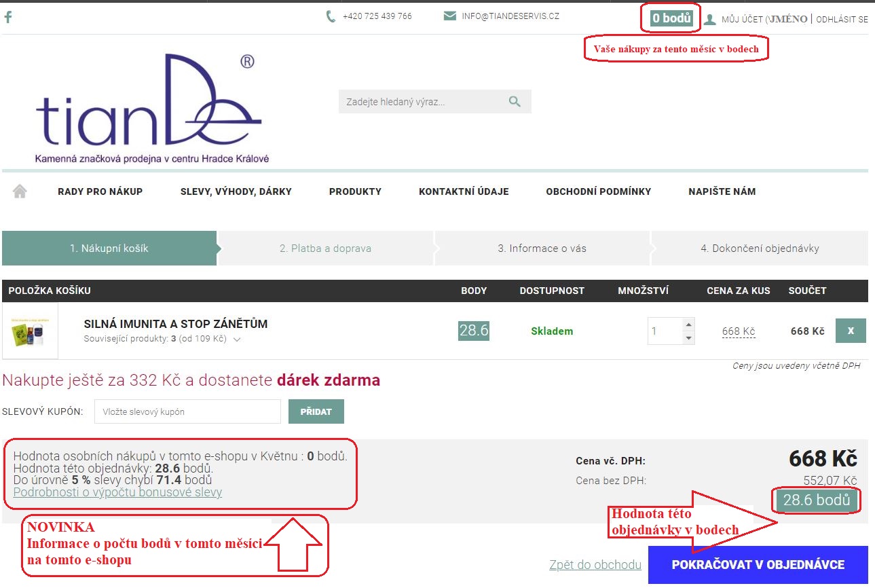Screen dimensions: 875x588
Task: Click the quantity input showing 1
Action: (x=665, y=331)
